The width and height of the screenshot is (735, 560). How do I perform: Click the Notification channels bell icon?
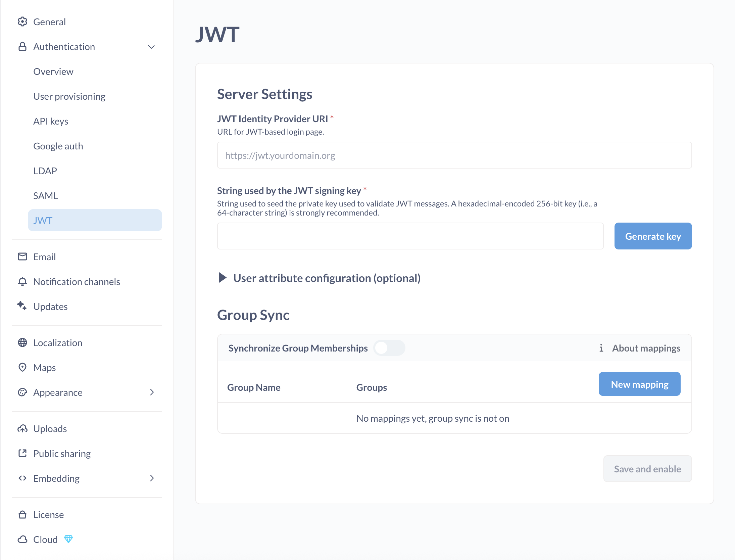[22, 281]
